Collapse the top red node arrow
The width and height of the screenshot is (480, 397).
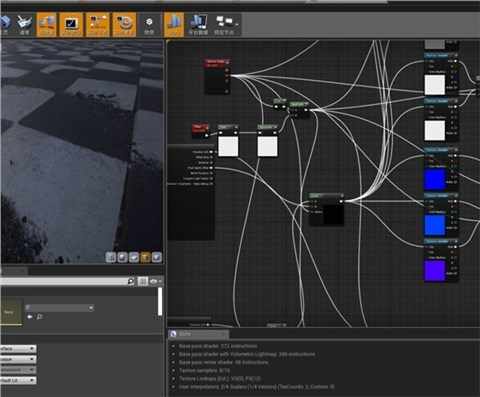[x=228, y=62]
